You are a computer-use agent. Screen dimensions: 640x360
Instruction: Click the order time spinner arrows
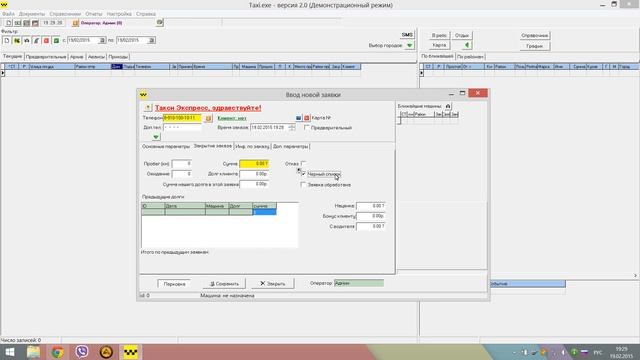point(291,128)
